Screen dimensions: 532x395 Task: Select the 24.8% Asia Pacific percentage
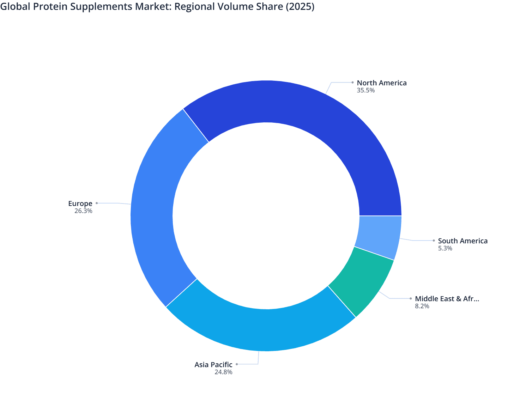point(224,372)
